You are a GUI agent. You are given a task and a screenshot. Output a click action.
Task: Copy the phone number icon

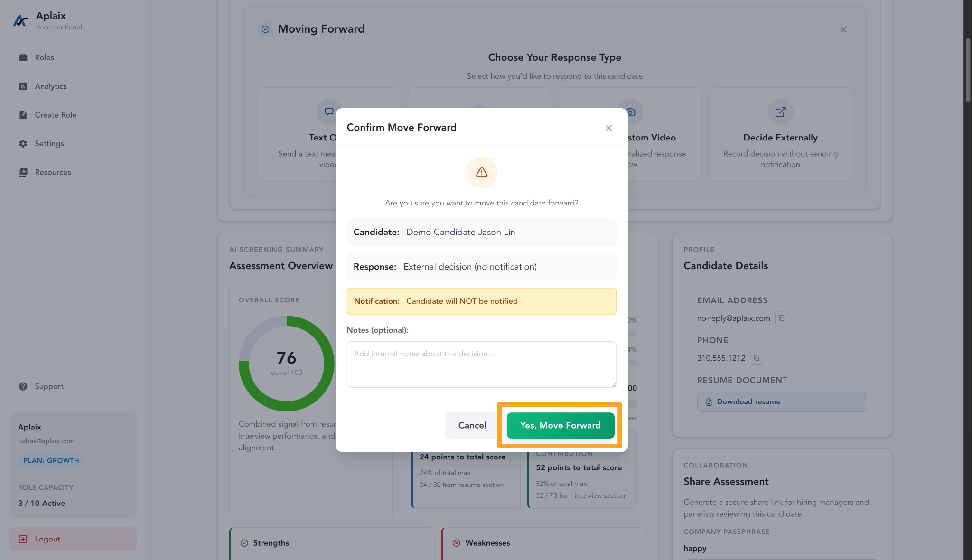click(757, 358)
